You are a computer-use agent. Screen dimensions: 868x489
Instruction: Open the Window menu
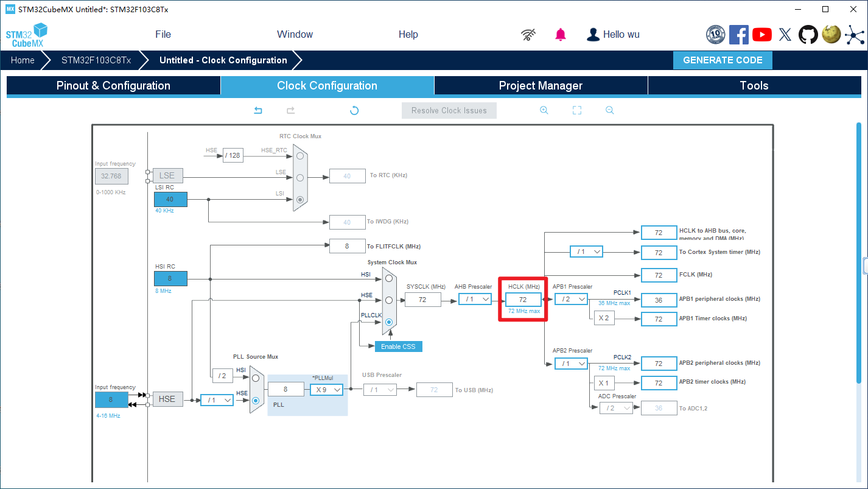(x=295, y=35)
